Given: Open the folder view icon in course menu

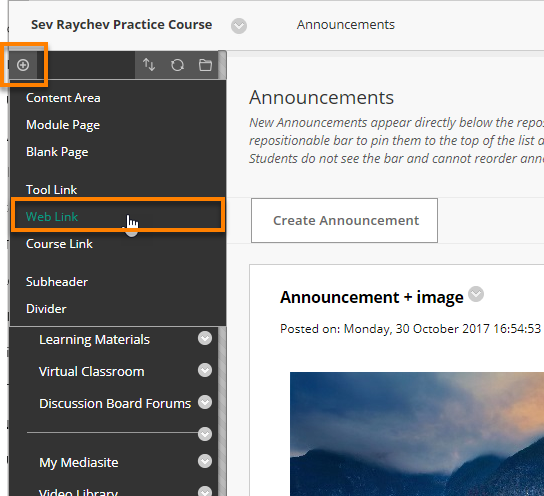Looking at the screenshot, I should 205,65.
